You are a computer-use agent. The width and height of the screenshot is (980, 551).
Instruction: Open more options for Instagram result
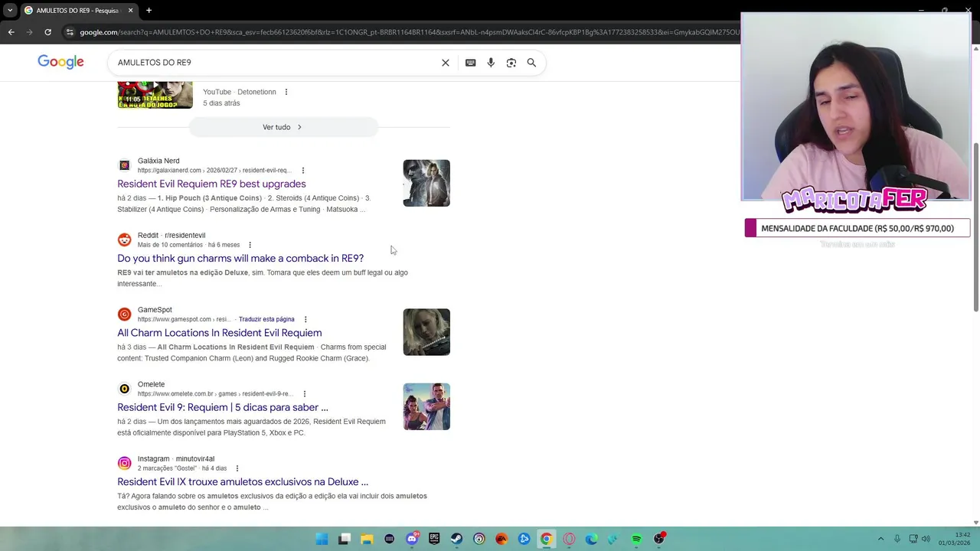tap(237, 468)
